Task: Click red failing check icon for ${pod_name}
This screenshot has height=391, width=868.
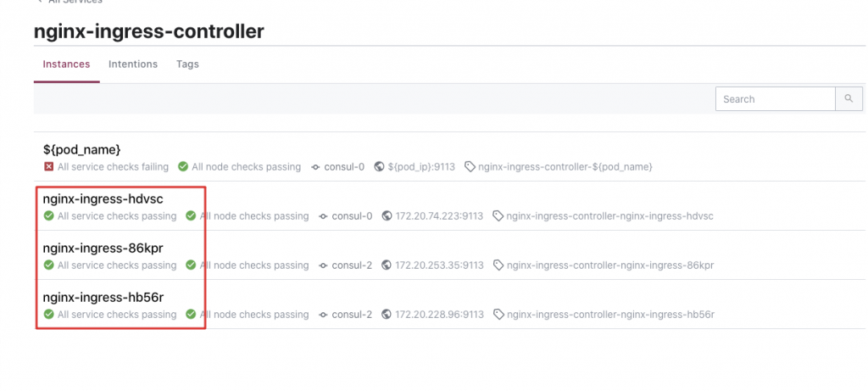Action: (48, 166)
